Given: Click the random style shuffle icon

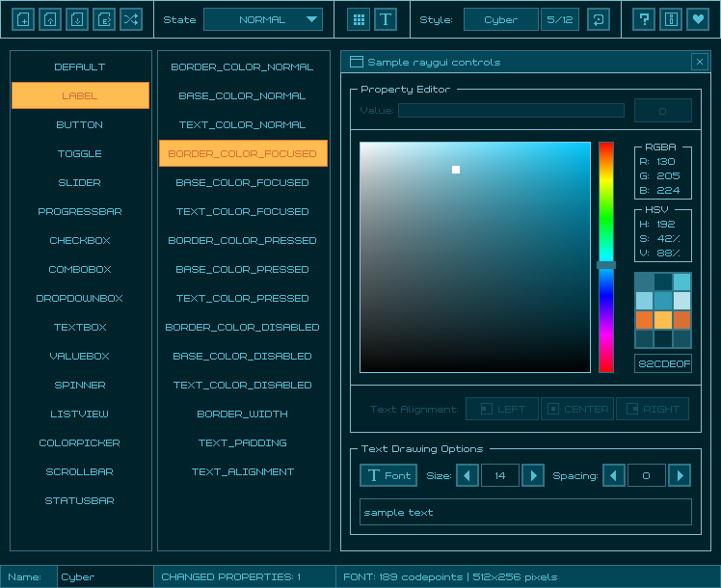Looking at the screenshot, I should coord(131,19).
